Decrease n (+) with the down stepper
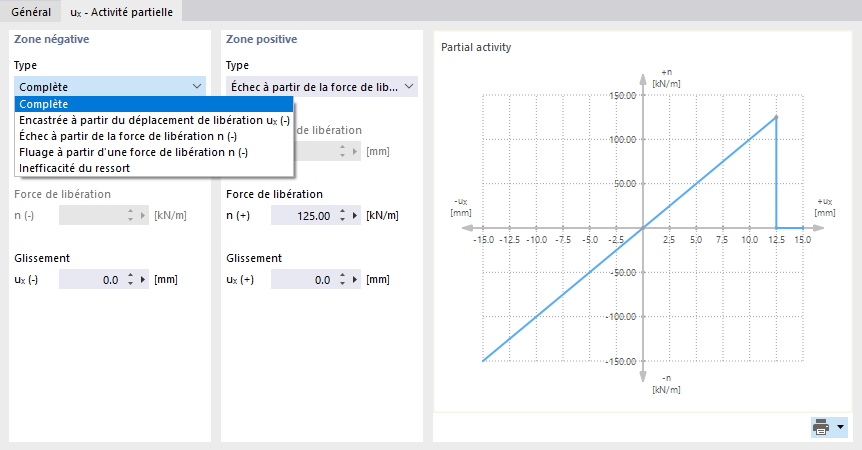 (x=342, y=219)
